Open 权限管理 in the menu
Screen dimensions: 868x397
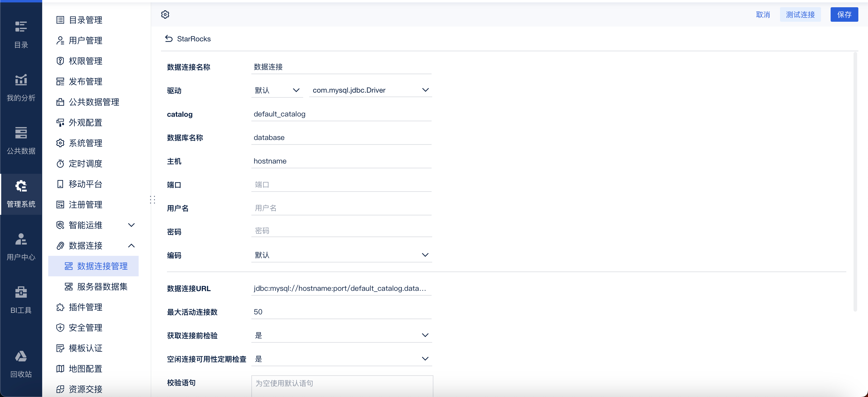[x=85, y=61]
